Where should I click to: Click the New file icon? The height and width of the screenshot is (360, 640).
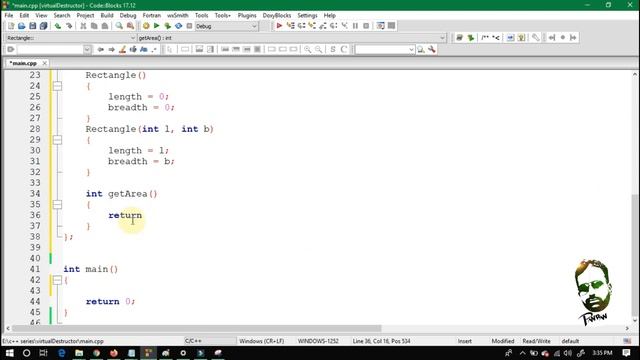coord(11,26)
